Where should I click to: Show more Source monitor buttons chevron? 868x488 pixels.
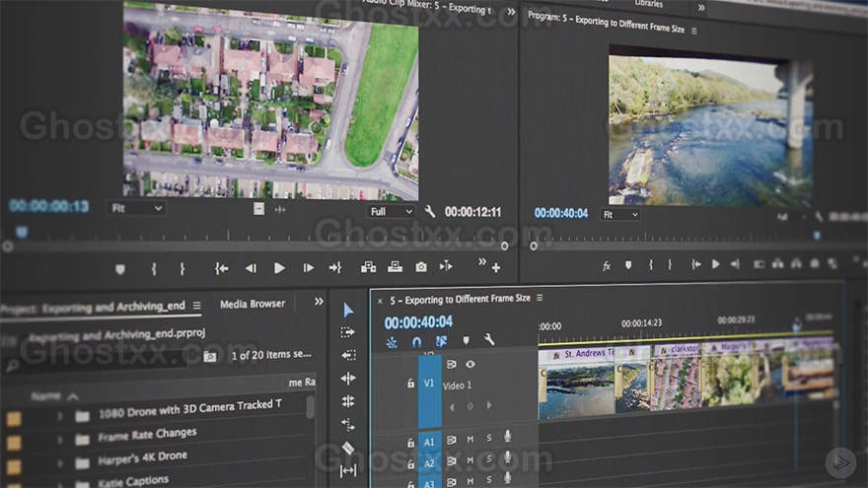(481, 261)
